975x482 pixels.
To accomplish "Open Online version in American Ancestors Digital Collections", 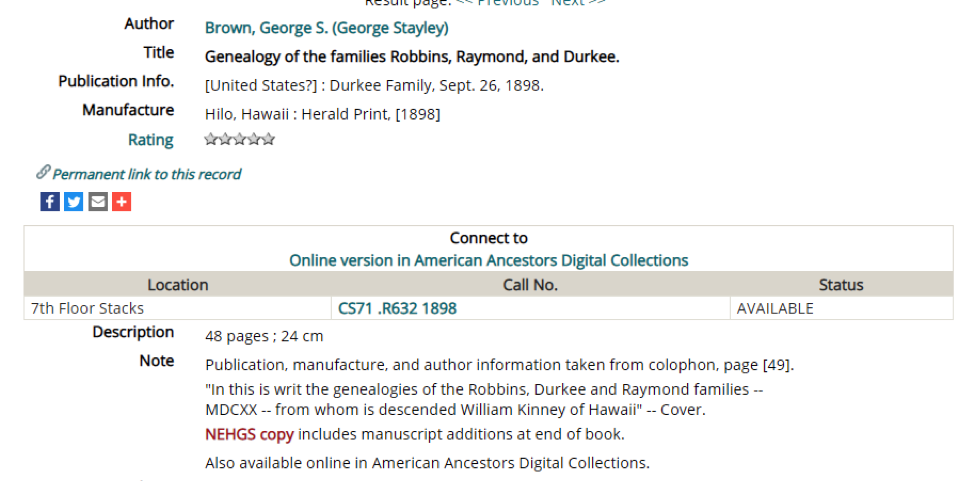I will pos(489,260).
